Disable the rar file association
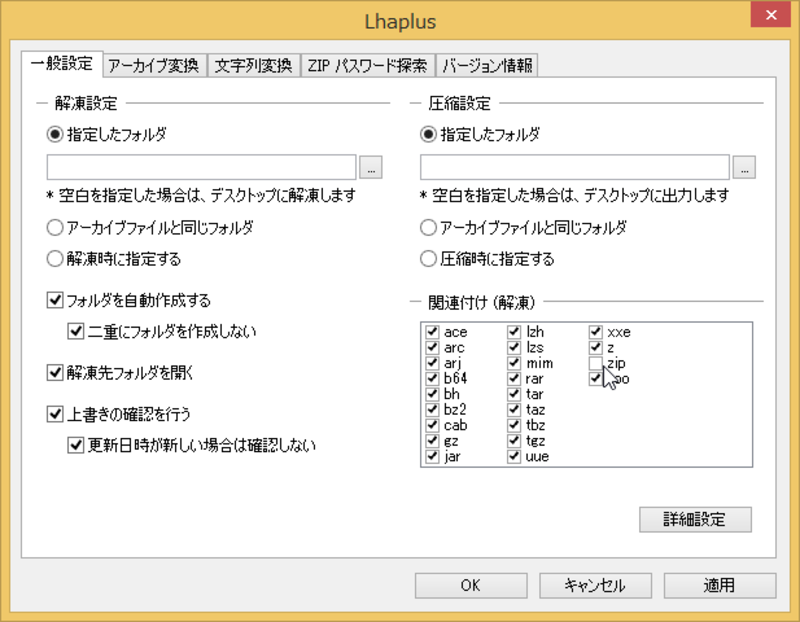 pos(514,378)
